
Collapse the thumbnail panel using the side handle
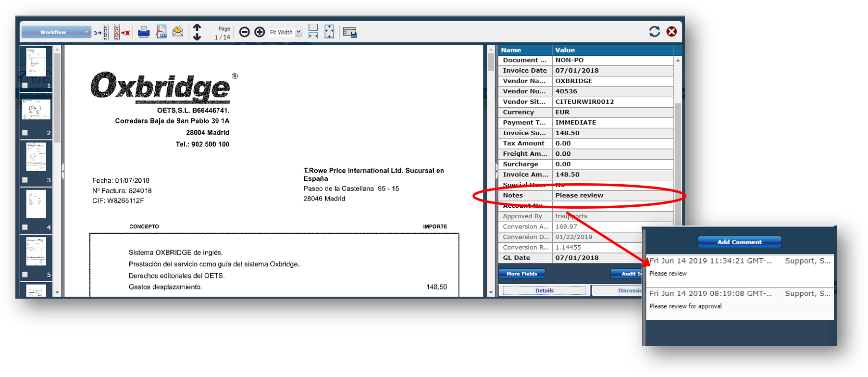tap(62, 171)
